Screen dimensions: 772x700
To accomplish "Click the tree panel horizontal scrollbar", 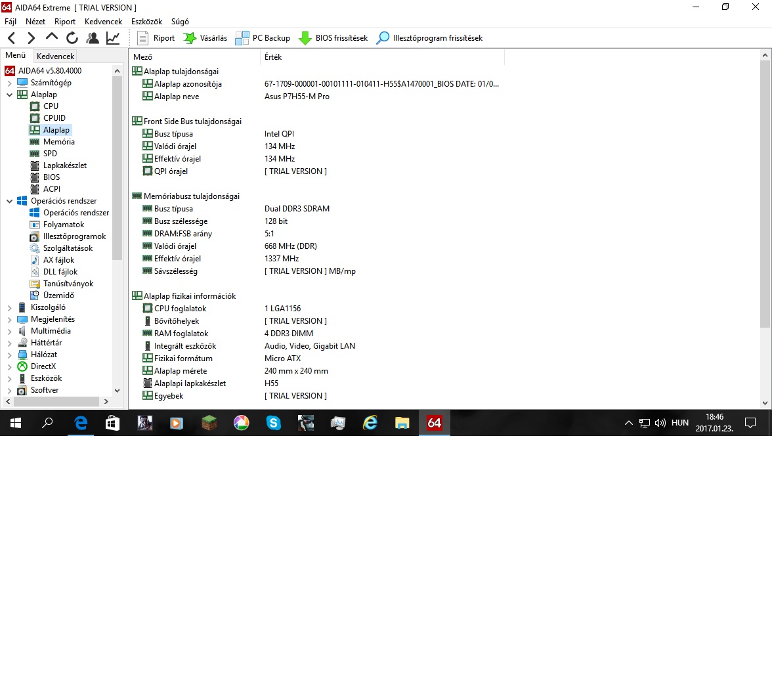I will 56,401.
